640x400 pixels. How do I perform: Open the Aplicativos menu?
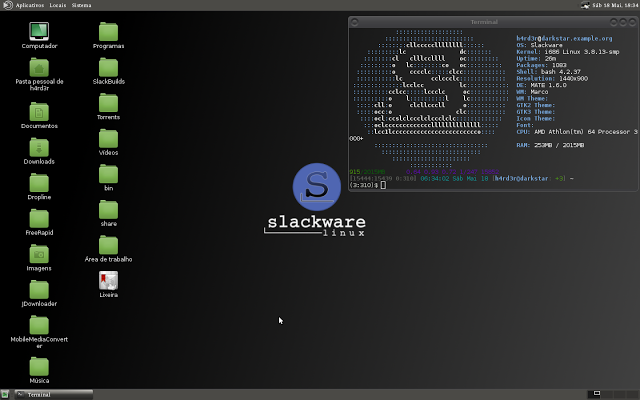[30, 5]
